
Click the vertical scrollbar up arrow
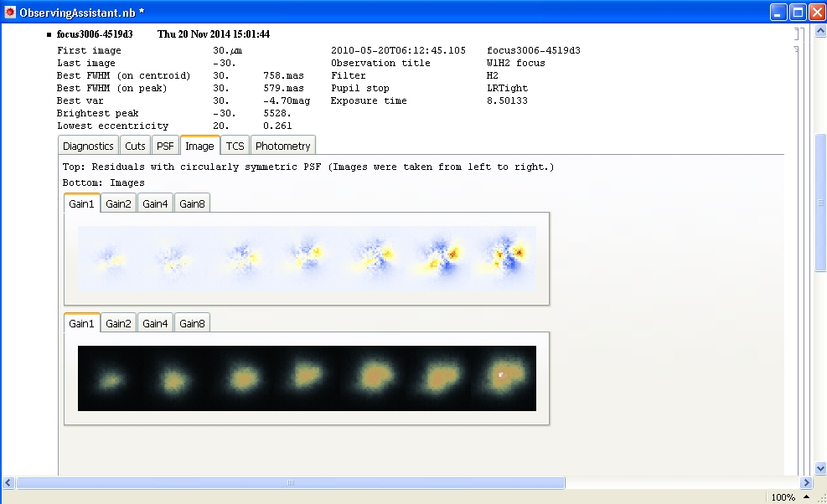[820, 31]
